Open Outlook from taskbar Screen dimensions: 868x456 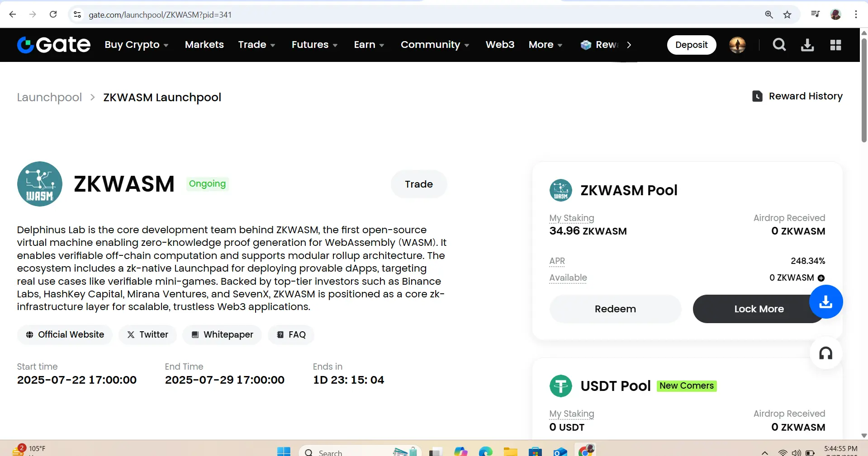560,451
